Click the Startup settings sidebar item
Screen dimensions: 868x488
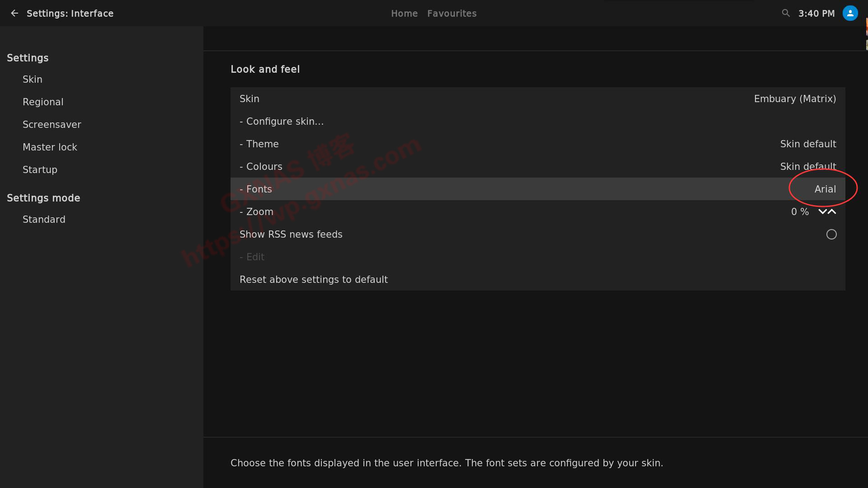click(x=40, y=169)
